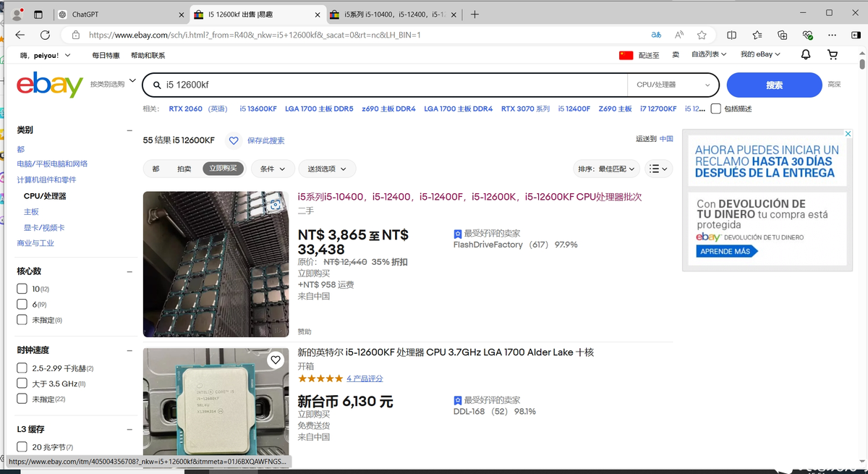Open the first listing CPU tray thumbnail

coord(216,264)
